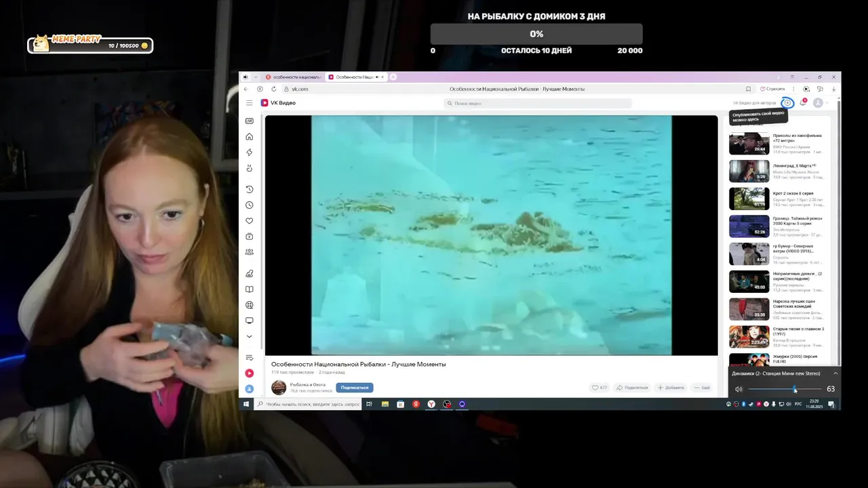Open the book-shaped sidebar icon
The height and width of the screenshot is (488, 868).
point(250,289)
